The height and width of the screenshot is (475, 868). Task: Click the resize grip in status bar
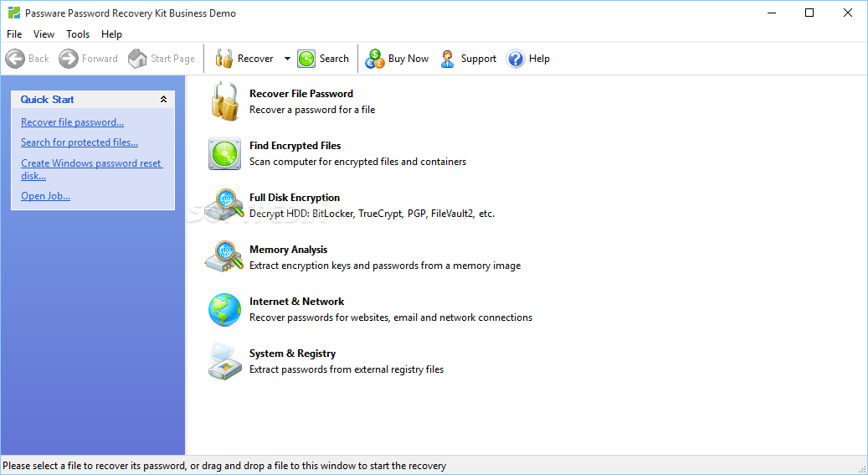click(862, 469)
